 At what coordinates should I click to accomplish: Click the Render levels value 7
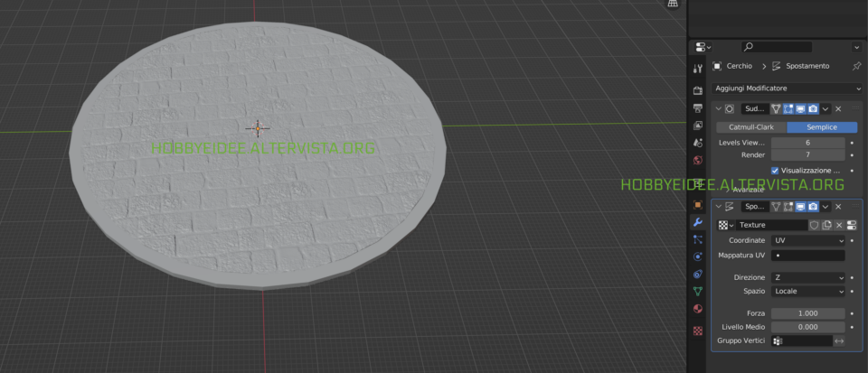click(x=808, y=154)
